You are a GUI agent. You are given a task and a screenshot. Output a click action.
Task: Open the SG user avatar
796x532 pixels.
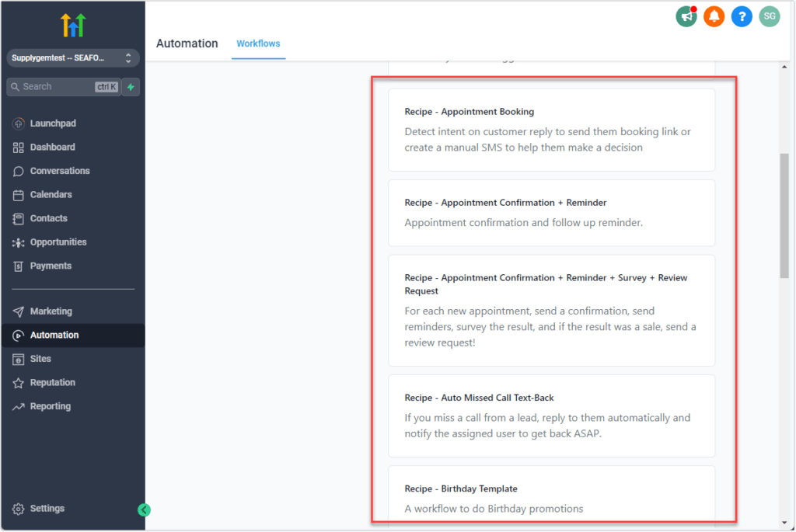pyautogui.click(x=770, y=17)
